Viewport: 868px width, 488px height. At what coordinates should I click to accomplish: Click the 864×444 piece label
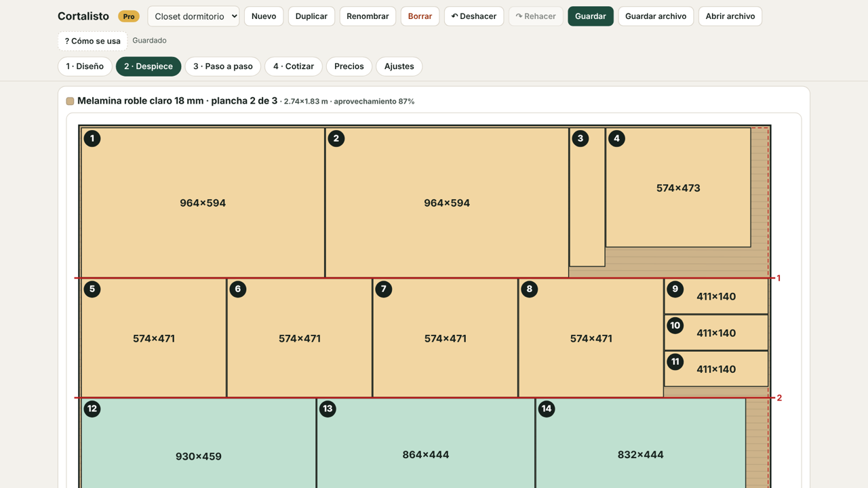pyautogui.click(x=426, y=455)
